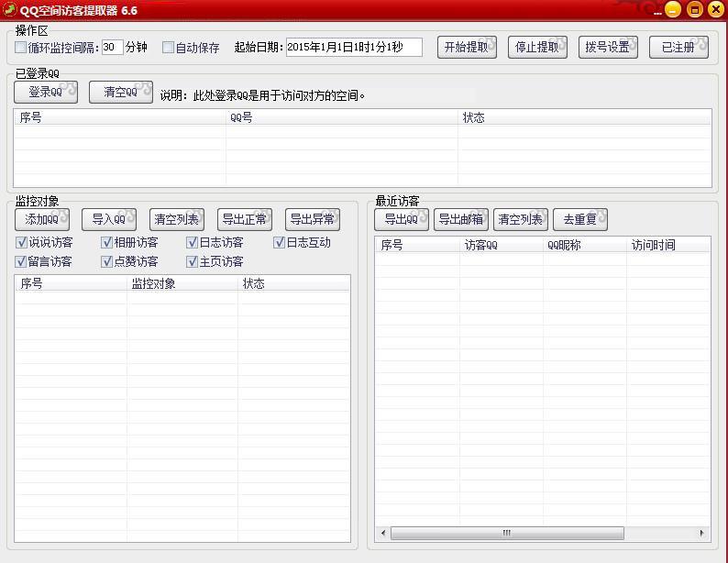Click the monitoring interval minutes field
Image resolution: width=728 pixels, height=563 pixels.
pyautogui.click(x=113, y=47)
